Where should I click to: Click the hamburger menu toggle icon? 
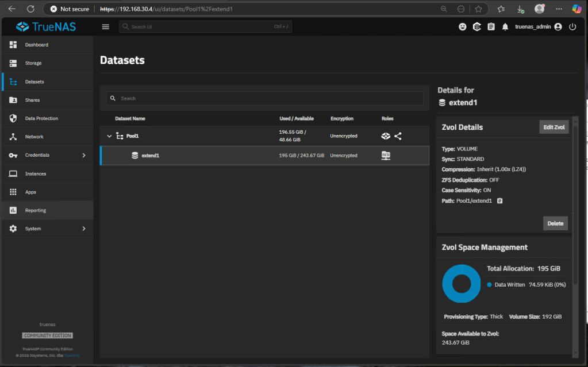coord(105,27)
